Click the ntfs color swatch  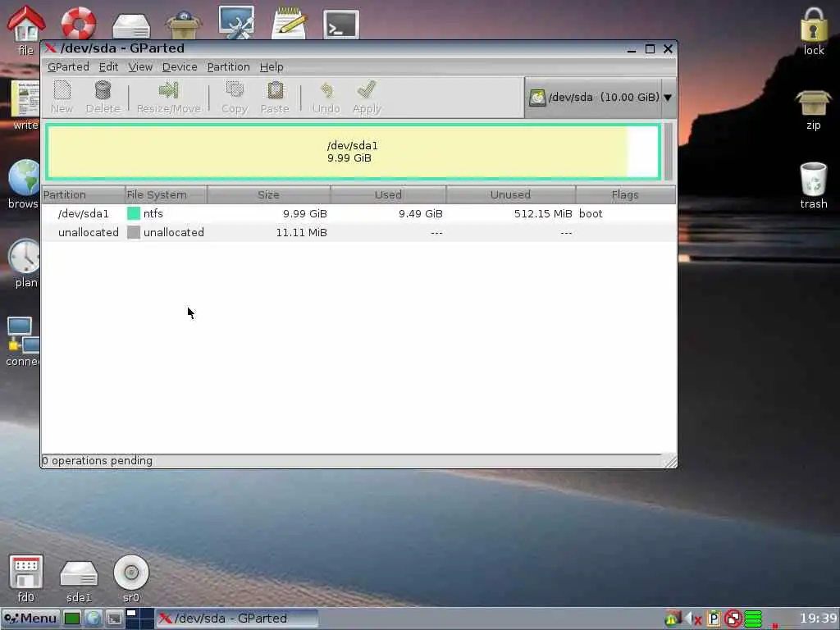(x=134, y=214)
